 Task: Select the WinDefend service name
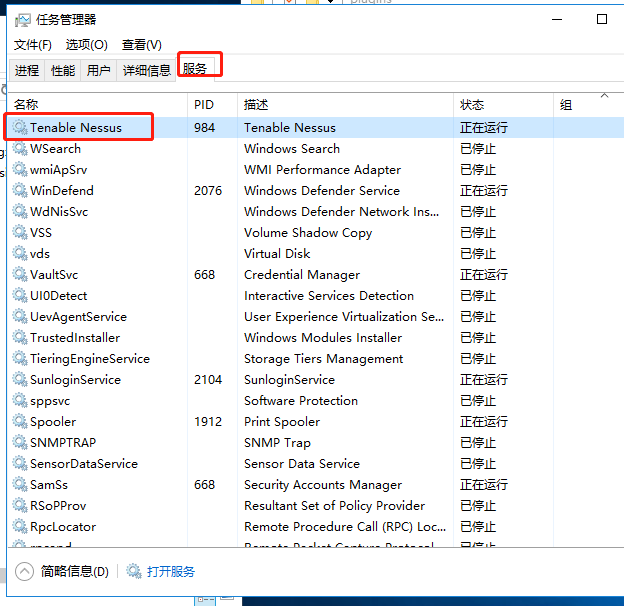click(62, 191)
